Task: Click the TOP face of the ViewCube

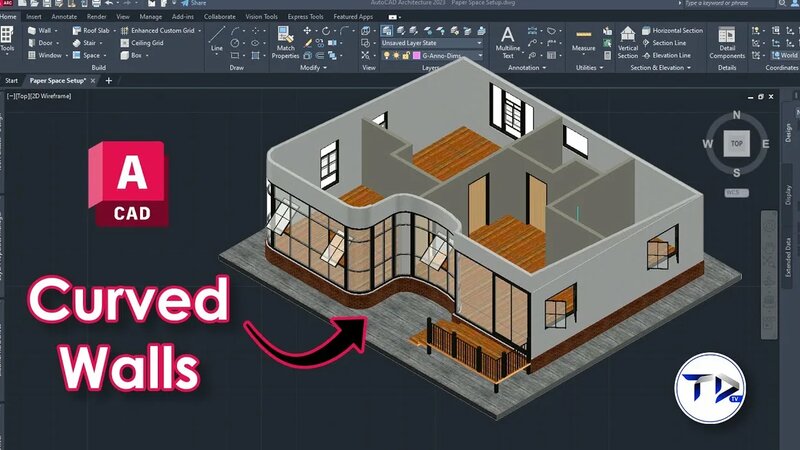Action: (737, 143)
